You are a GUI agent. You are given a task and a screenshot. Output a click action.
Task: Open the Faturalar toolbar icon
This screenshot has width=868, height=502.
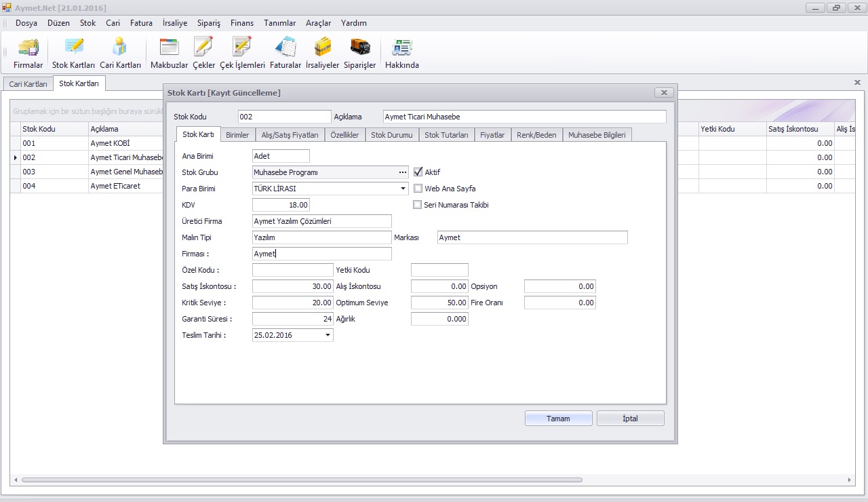285,54
